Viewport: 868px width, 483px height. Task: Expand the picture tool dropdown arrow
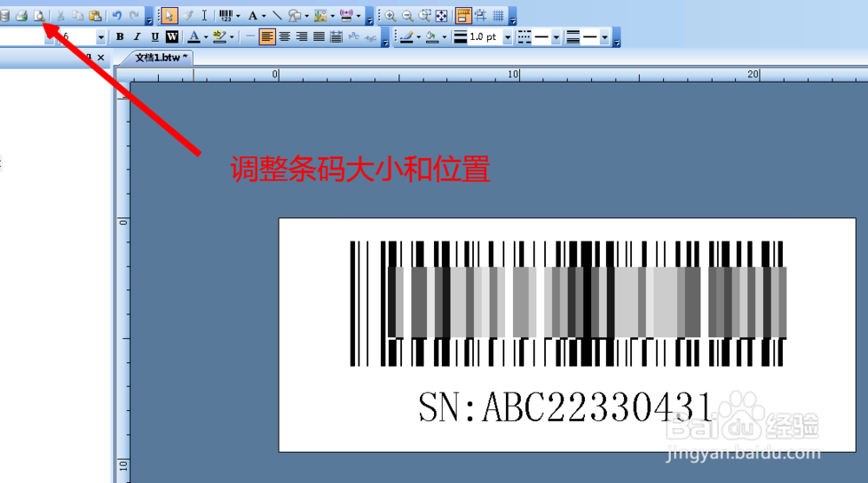click(332, 16)
